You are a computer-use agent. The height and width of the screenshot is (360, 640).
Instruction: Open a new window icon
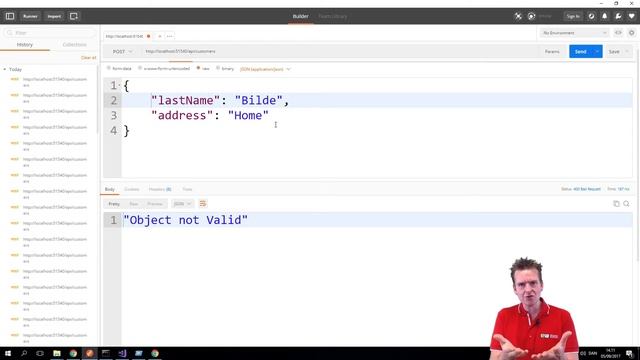[74, 16]
